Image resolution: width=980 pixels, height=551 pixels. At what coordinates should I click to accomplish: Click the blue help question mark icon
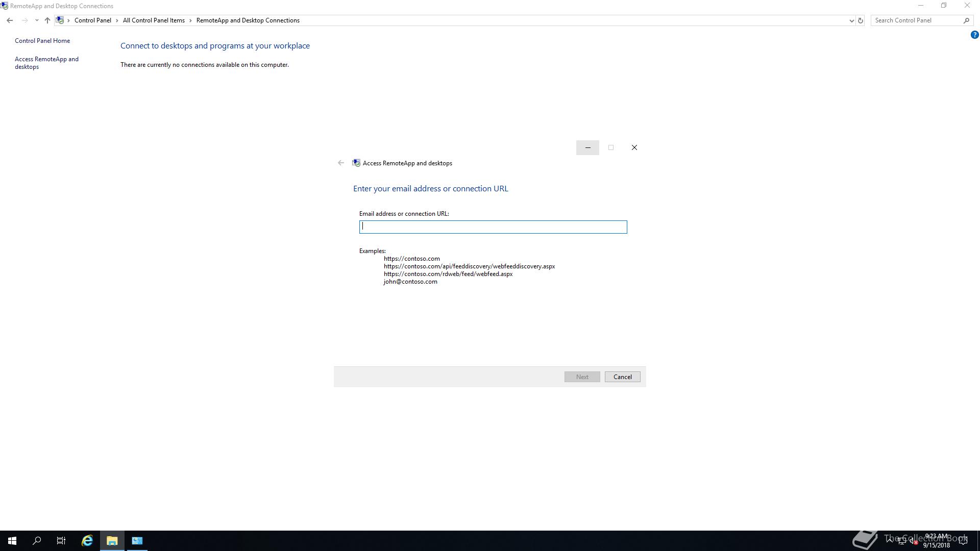(974, 35)
